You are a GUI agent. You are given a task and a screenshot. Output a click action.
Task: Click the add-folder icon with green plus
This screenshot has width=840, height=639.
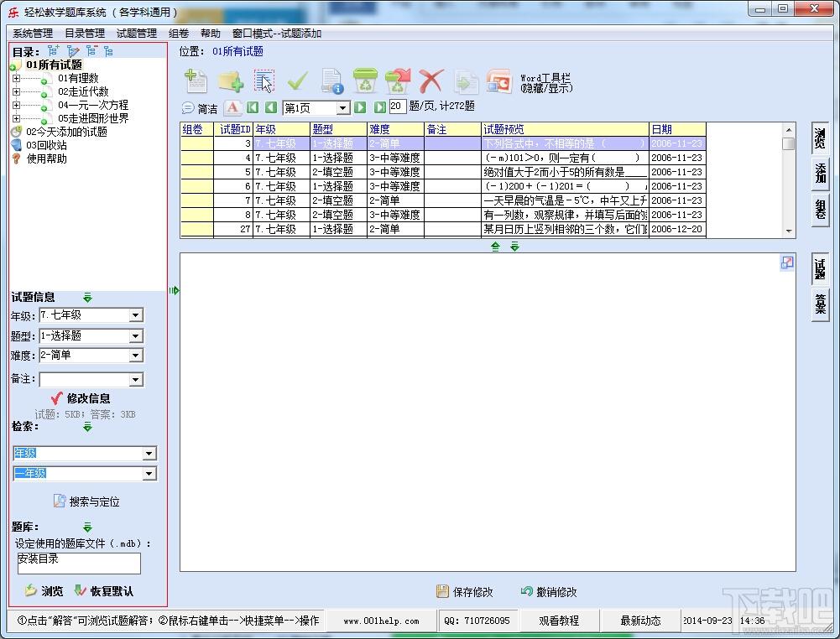(231, 82)
